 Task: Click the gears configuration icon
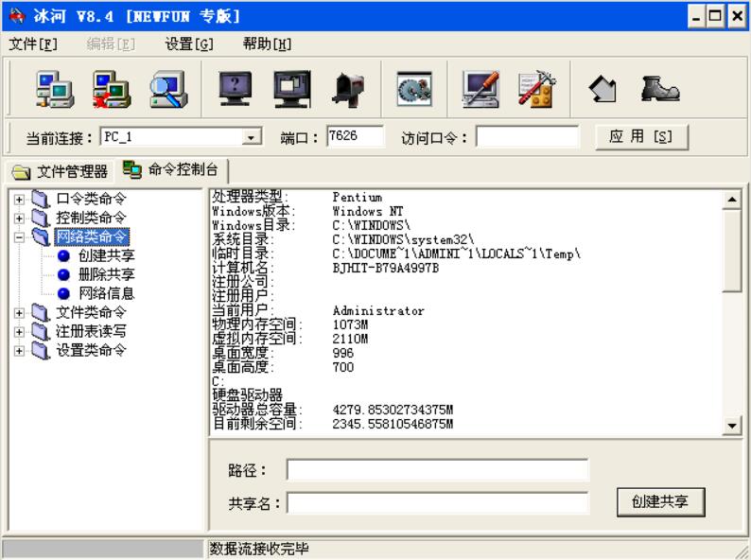tap(414, 89)
